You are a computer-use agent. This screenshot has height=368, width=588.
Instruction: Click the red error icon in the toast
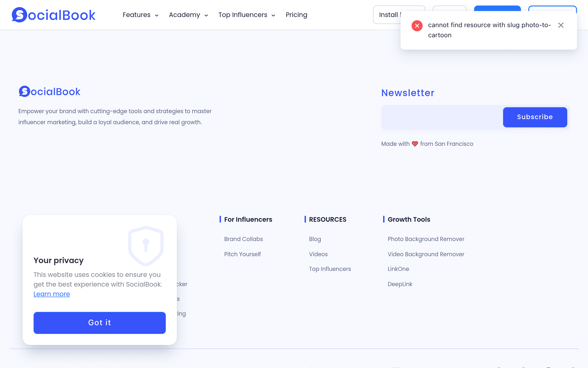417,26
